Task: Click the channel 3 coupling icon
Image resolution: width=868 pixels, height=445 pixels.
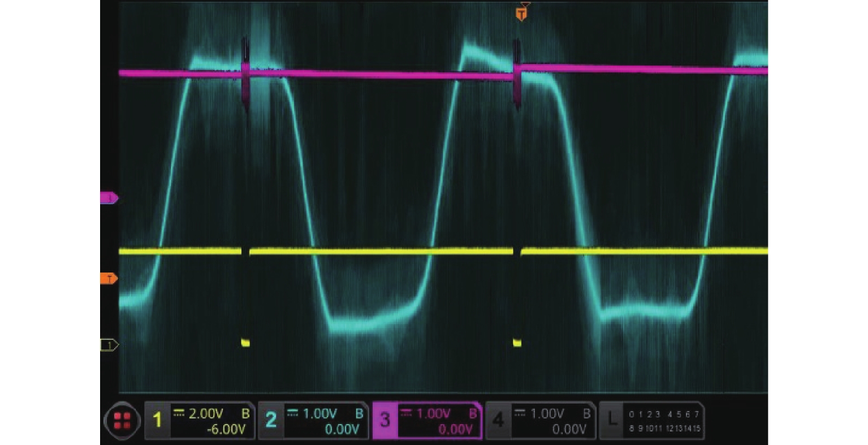Action: pyautogui.click(x=407, y=413)
